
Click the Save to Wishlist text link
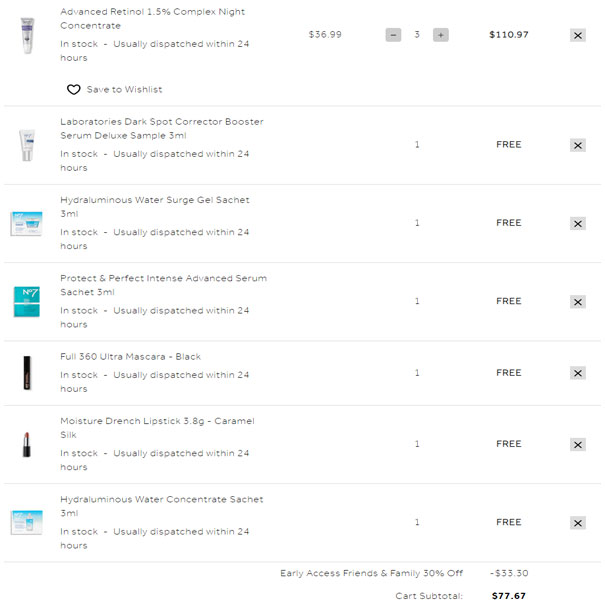(x=124, y=90)
